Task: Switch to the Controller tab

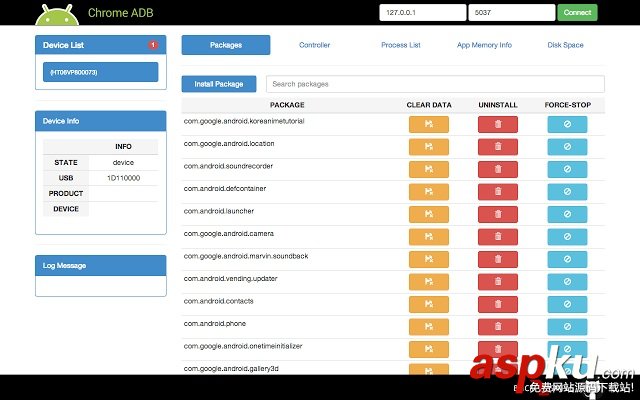Action: (314, 45)
